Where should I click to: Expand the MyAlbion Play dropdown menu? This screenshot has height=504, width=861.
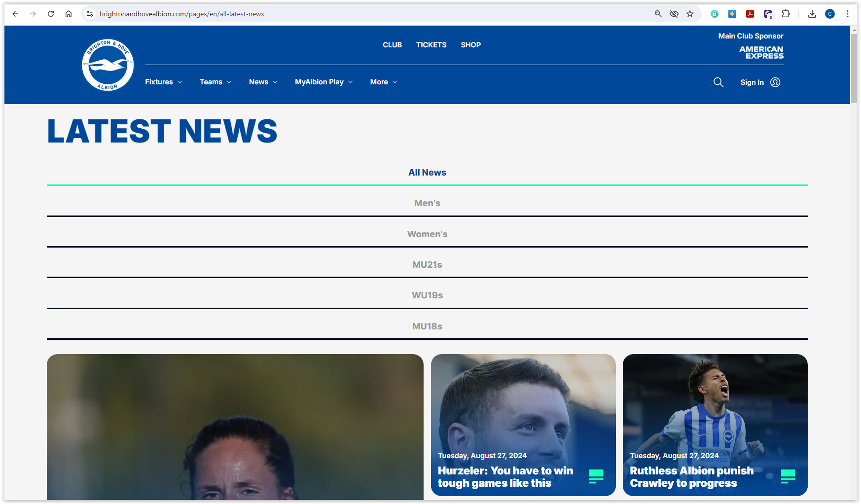[x=324, y=82]
